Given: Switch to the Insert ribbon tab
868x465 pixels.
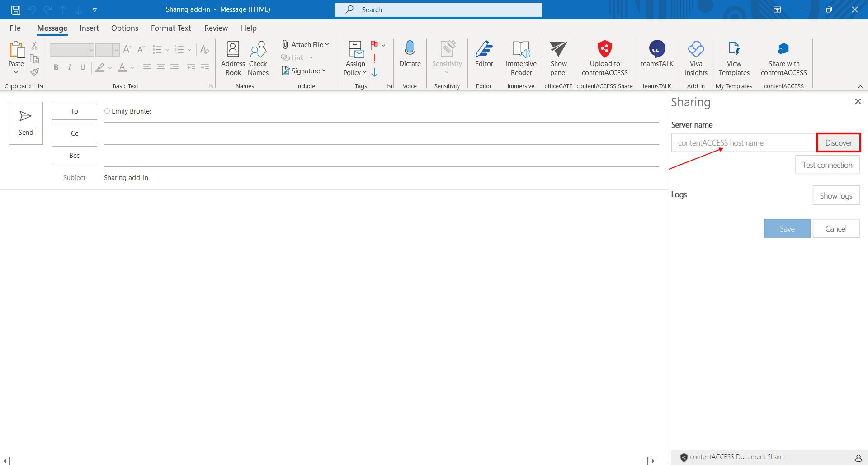Looking at the screenshot, I should (x=89, y=28).
